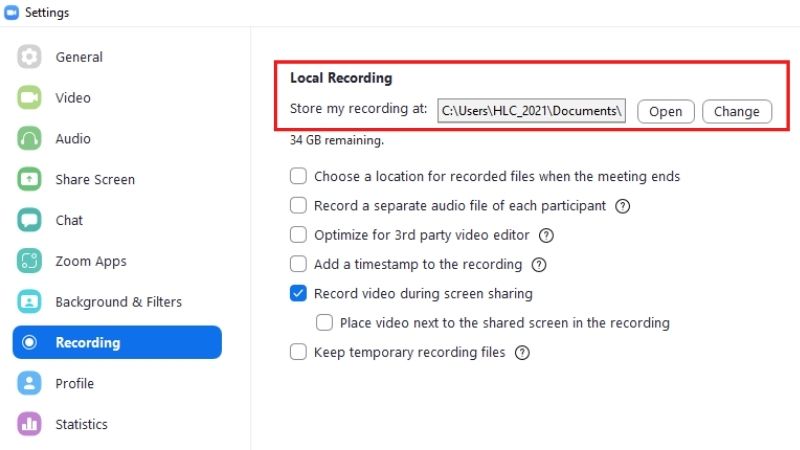Open the Chat settings section
Viewport: 800px width, 450px height.
pyautogui.click(x=117, y=220)
